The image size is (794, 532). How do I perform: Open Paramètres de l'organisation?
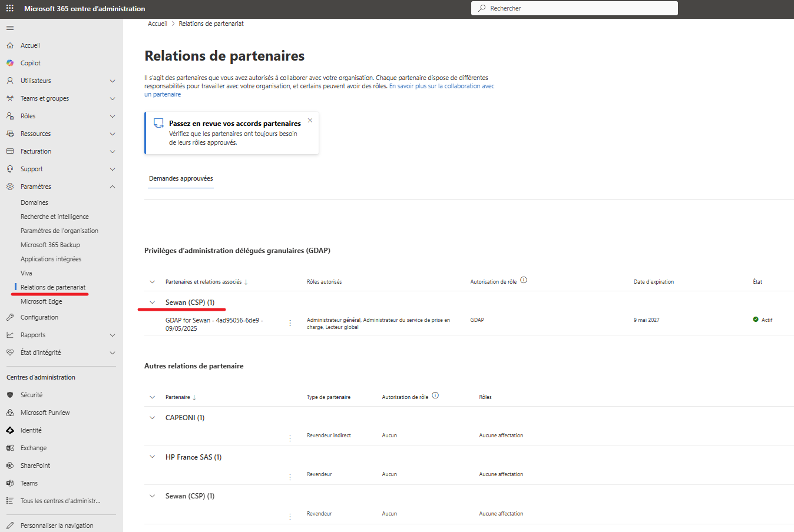click(59, 231)
